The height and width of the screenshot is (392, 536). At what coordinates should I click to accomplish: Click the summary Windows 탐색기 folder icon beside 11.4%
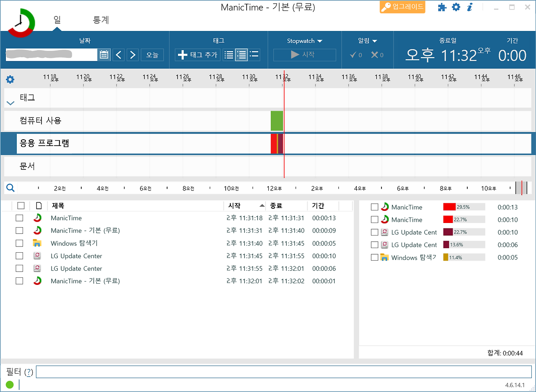[x=385, y=257]
